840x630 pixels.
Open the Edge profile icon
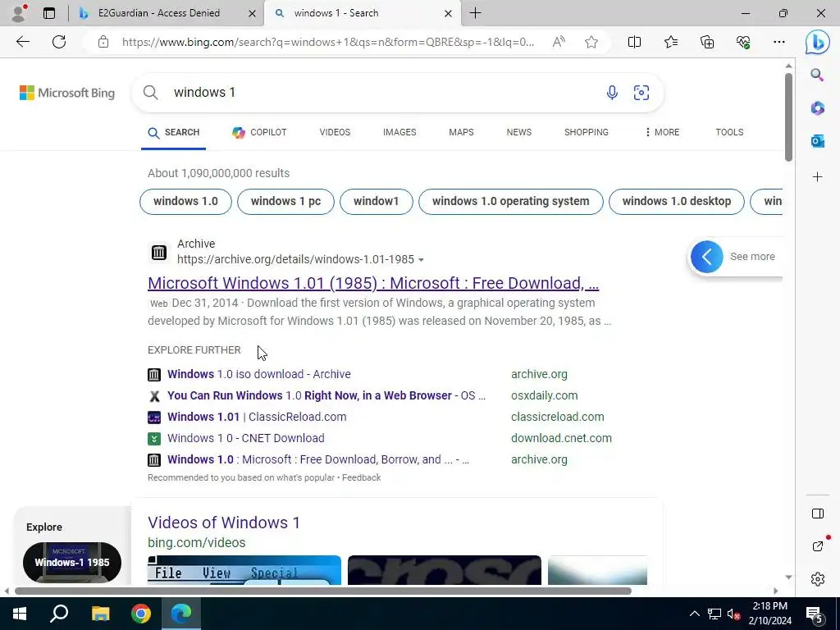click(20, 13)
